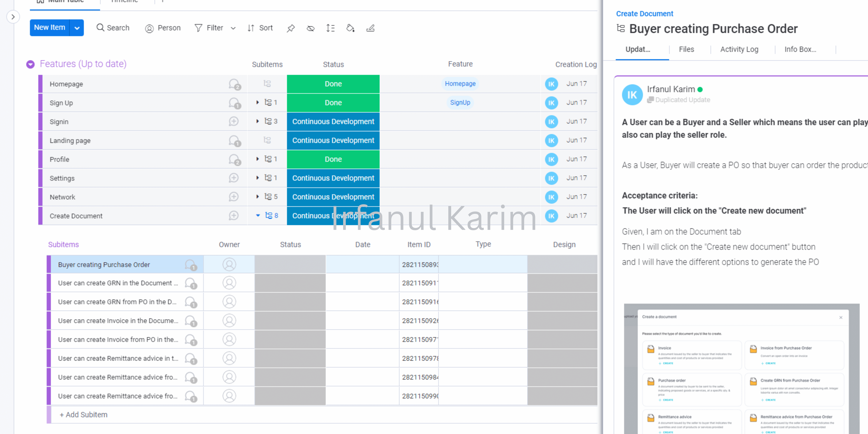
Task: Open the Filter dropdown arrow
Action: click(233, 28)
